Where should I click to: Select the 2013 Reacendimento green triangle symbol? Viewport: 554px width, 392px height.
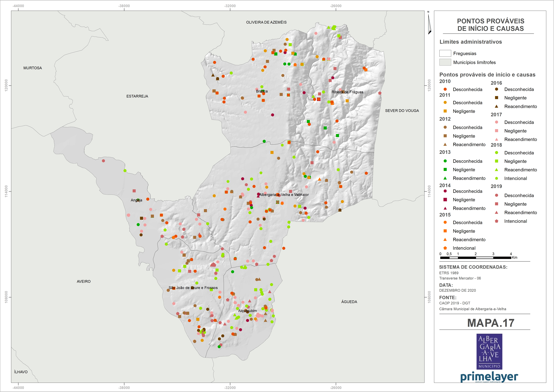(445, 178)
